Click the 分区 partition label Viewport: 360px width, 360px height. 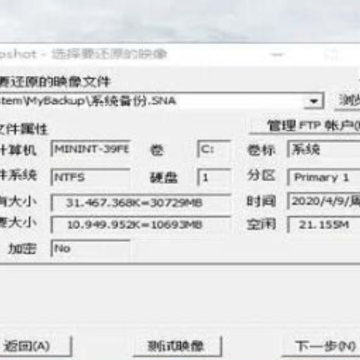click(261, 175)
